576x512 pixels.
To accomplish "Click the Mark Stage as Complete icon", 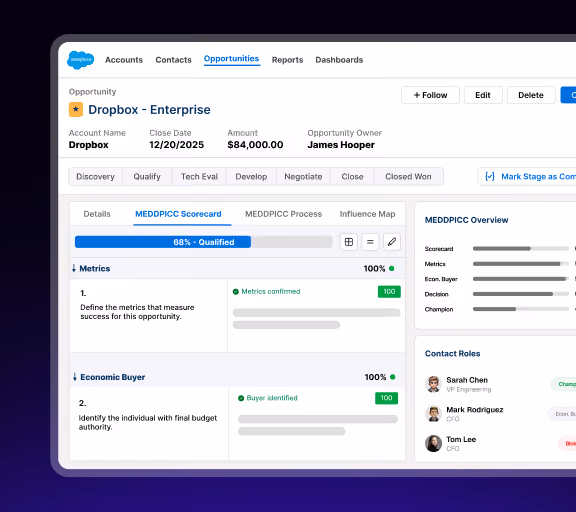I will 490,177.
